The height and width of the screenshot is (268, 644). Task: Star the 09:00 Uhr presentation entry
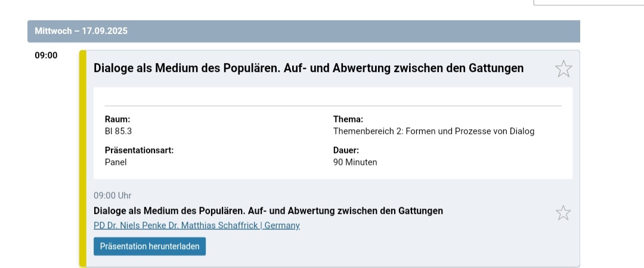pyautogui.click(x=563, y=212)
